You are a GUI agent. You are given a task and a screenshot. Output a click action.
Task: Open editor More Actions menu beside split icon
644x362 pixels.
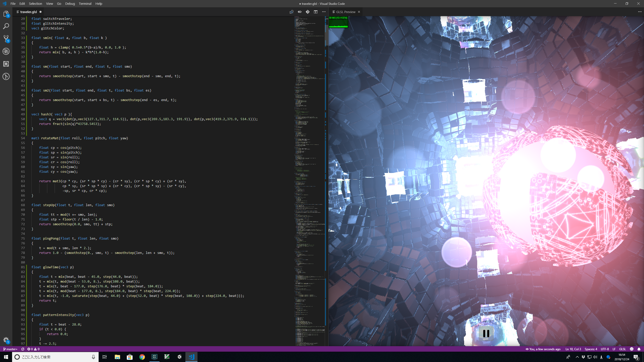click(324, 12)
